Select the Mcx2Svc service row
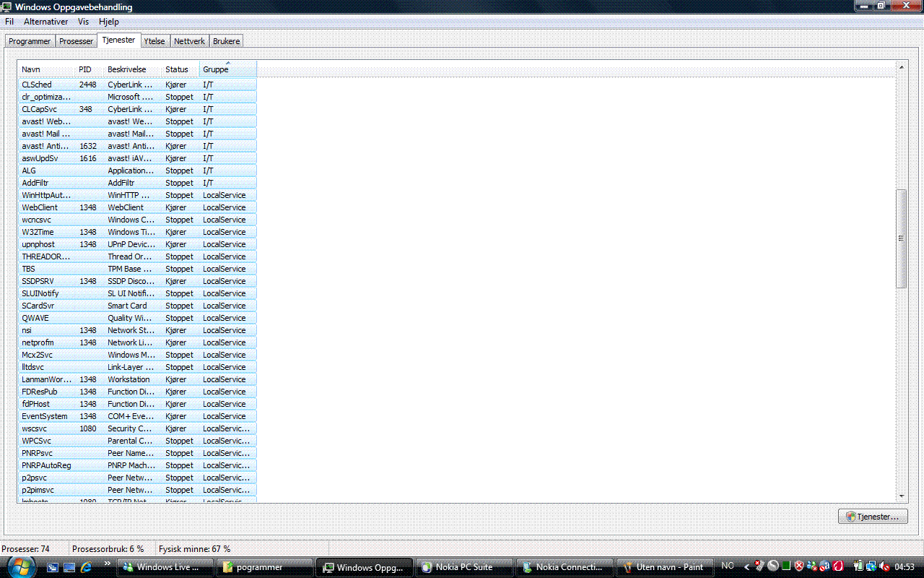This screenshot has width=924, height=578. (x=137, y=355)
